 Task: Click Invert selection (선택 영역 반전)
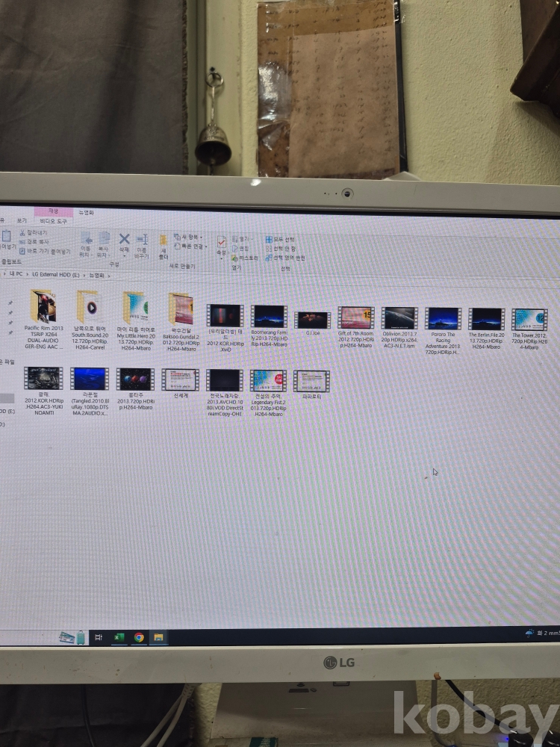[287, 258]
